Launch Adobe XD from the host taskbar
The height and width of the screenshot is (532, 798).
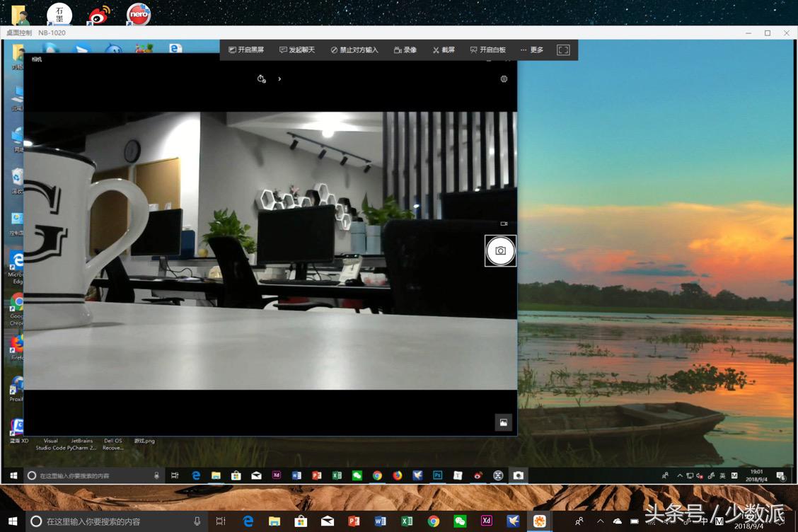point(487,521)
